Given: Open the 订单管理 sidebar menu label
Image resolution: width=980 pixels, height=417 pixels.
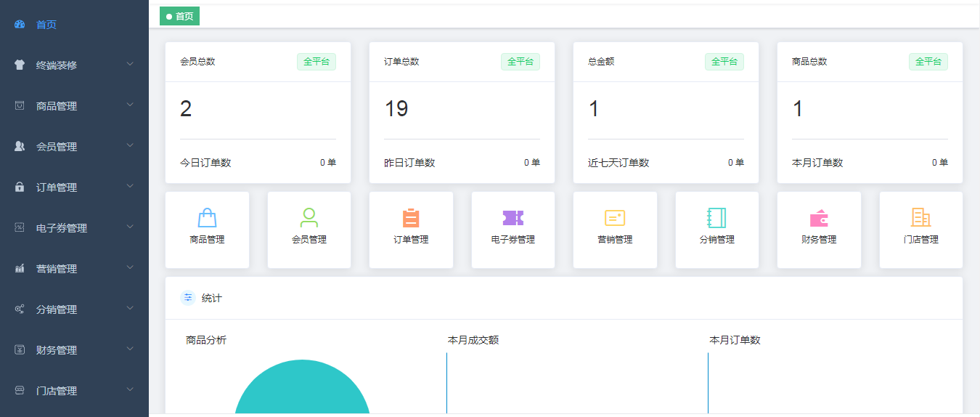Looking at the screenshot, I should coord(57,187).
